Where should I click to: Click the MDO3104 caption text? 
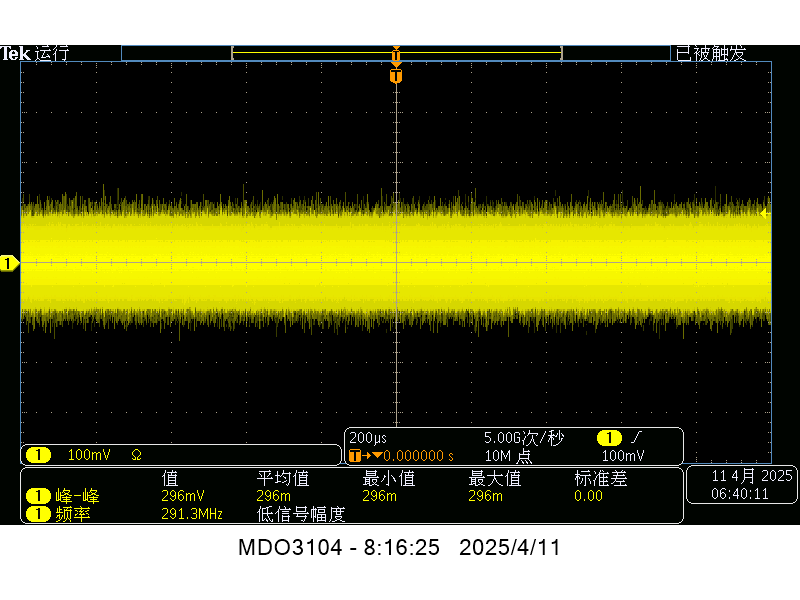pyautogui.click(x=399, y=547)
